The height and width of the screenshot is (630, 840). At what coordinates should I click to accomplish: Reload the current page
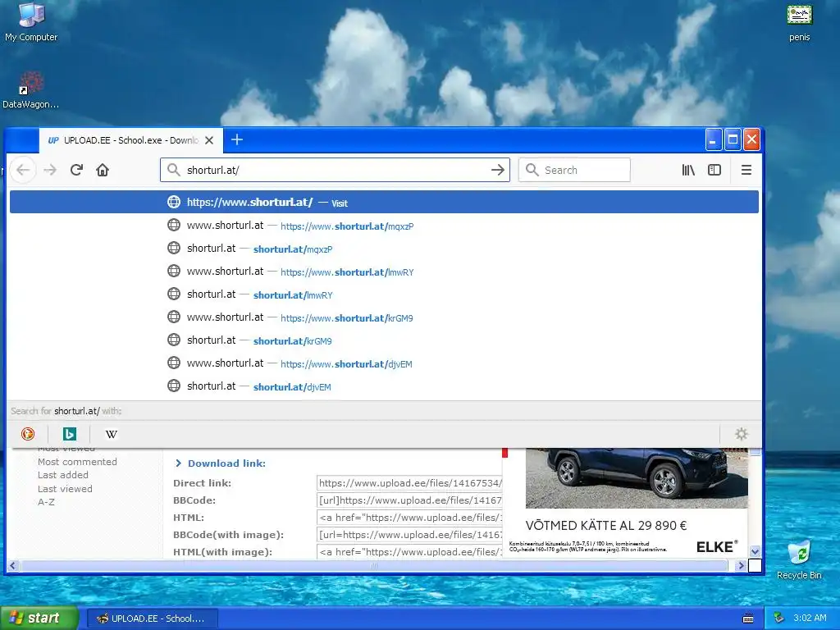76,171
